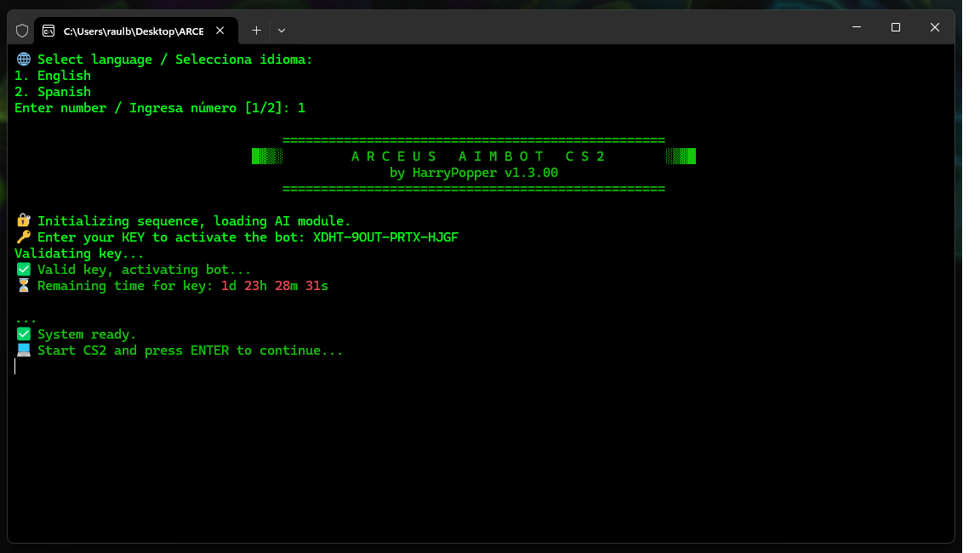Screen dimensions: 980x553
Task: Click the green check beside Valid key
Action: [x=23, y=270]
